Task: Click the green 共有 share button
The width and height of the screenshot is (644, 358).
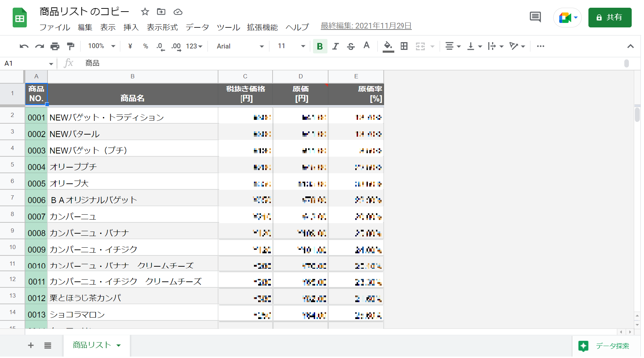Action: (x=610, y=17)
